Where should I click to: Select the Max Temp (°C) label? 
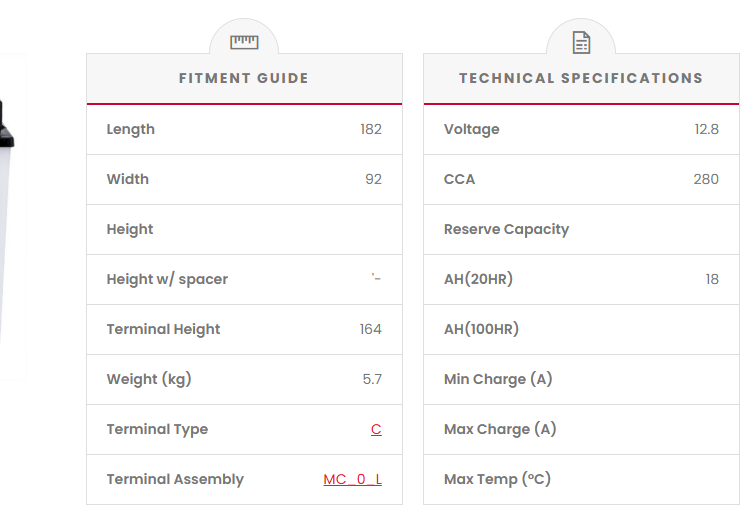[x=497, y=479]
